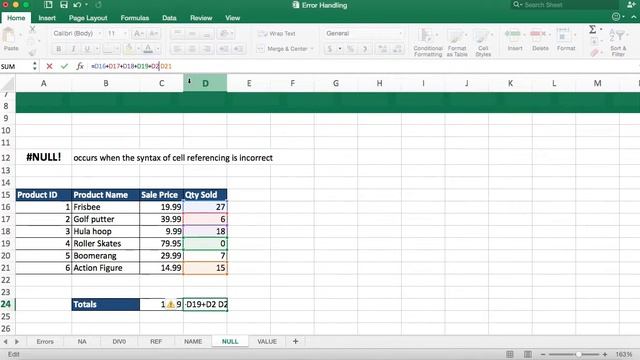
Task: Open the Page Layout ribbon tab
Action: click(88, 18)
